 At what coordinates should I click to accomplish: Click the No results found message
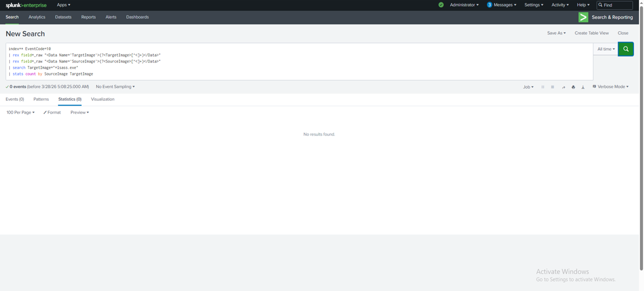(319, 134)
